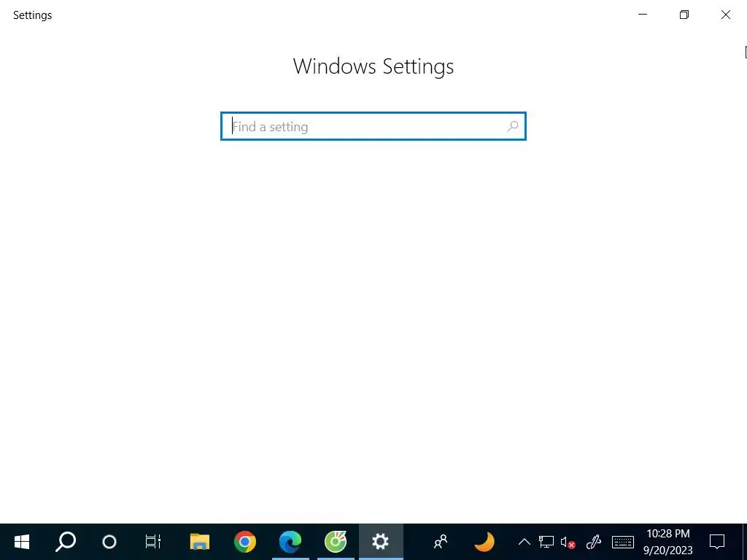Open the Windows Start menu
The height and width of the screenshot is (560, 747).
[x=22, y=542]
